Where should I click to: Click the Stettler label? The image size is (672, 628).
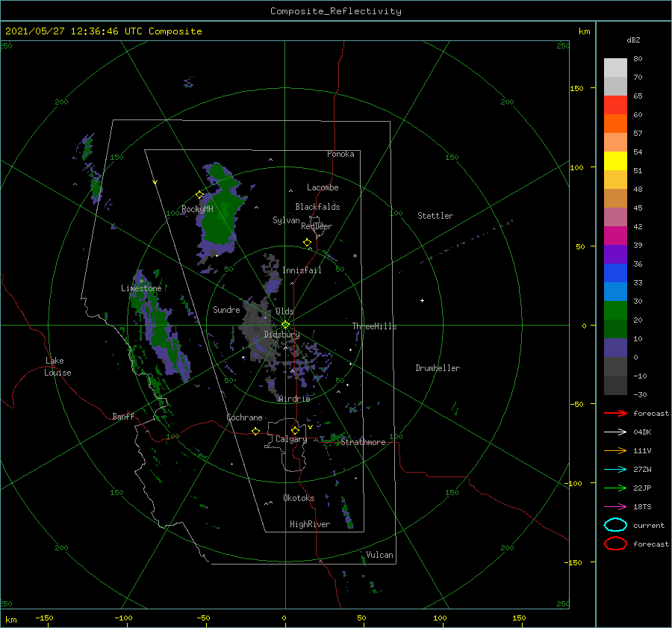(x=435, y=216)
